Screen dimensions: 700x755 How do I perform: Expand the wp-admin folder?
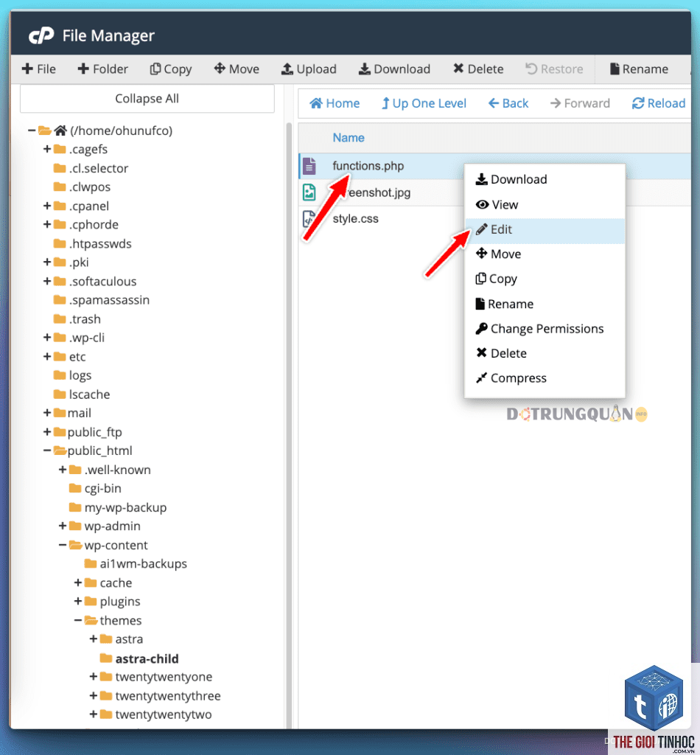(x=63, y=526)
